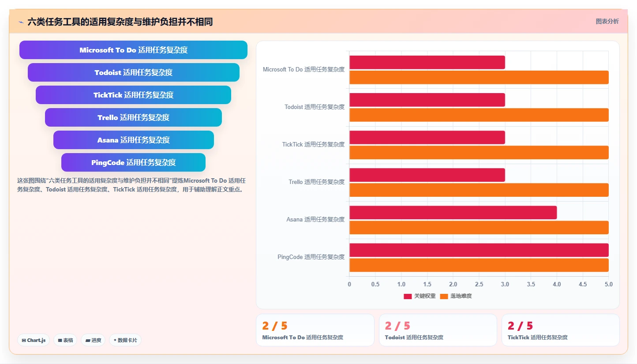Click the Trello chart axis label
The image size is (637, 364).
click(x=317, y=182)
